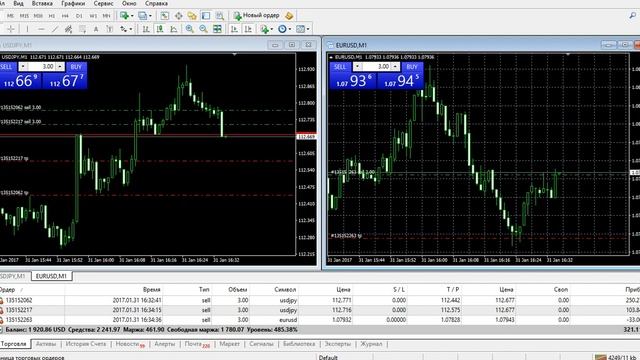Toggle the Navigator panel
640x360 pixels.
192,16
